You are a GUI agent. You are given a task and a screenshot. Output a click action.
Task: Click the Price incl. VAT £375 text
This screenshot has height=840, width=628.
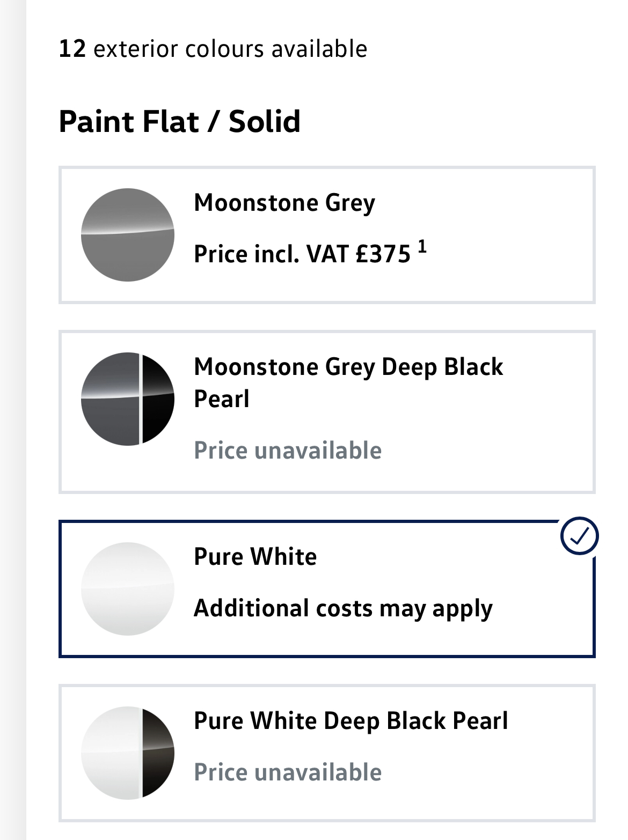[302, 254]
